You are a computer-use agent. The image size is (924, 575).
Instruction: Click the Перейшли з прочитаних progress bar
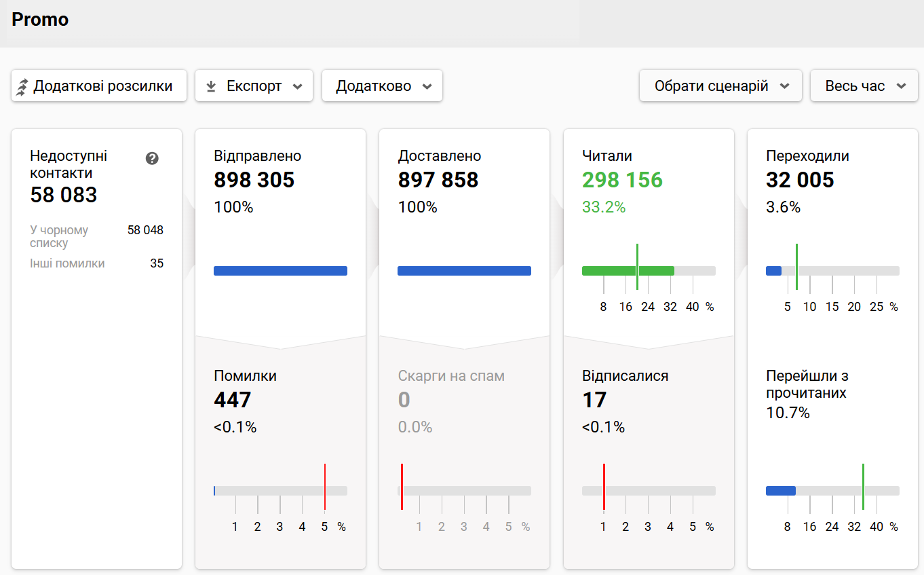click(x=832, y=491)
